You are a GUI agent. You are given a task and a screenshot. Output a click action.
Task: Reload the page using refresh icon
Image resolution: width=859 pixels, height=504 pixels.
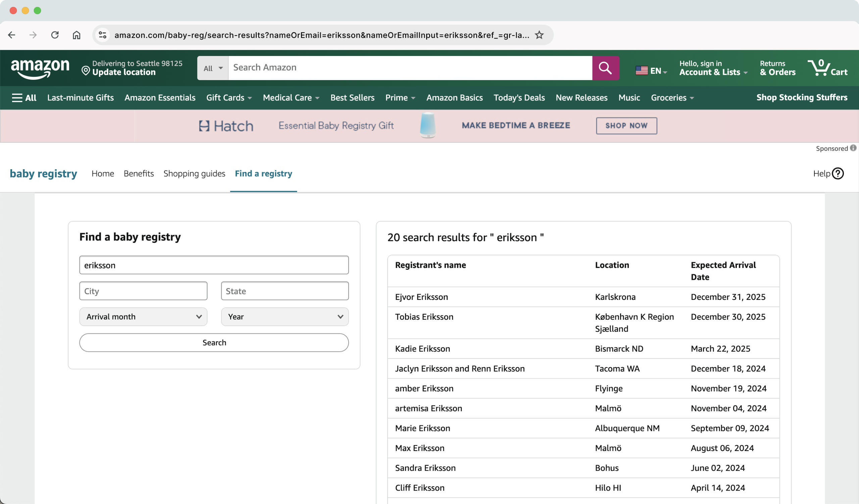coord(55,35)
